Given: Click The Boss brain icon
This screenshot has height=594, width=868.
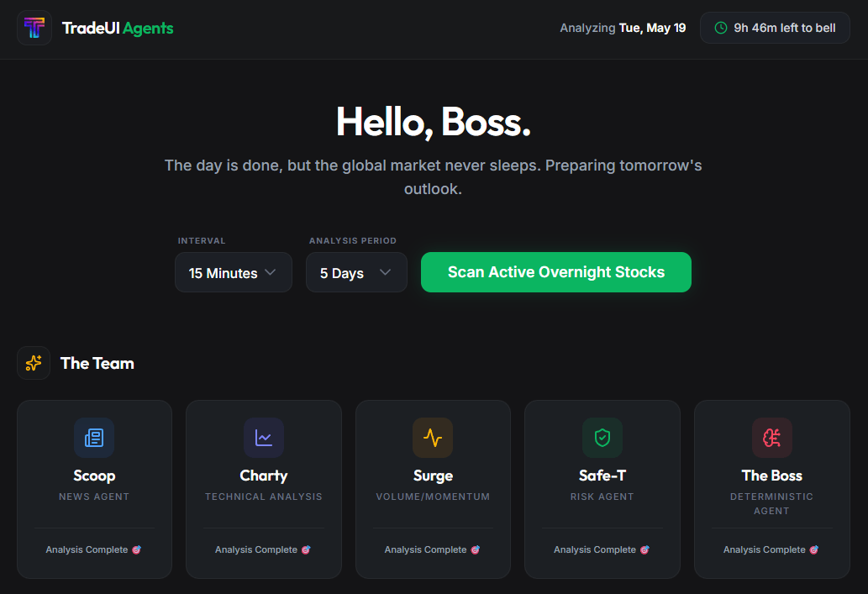Looking at the screenshot, I should point(771,438).
